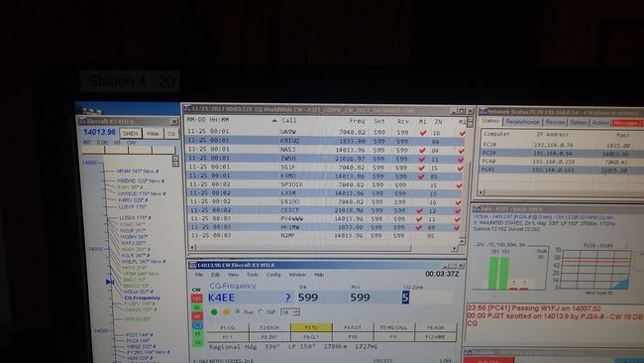
Task: Select the blue 20 meter band button
Action: click(x=197, y=325)
